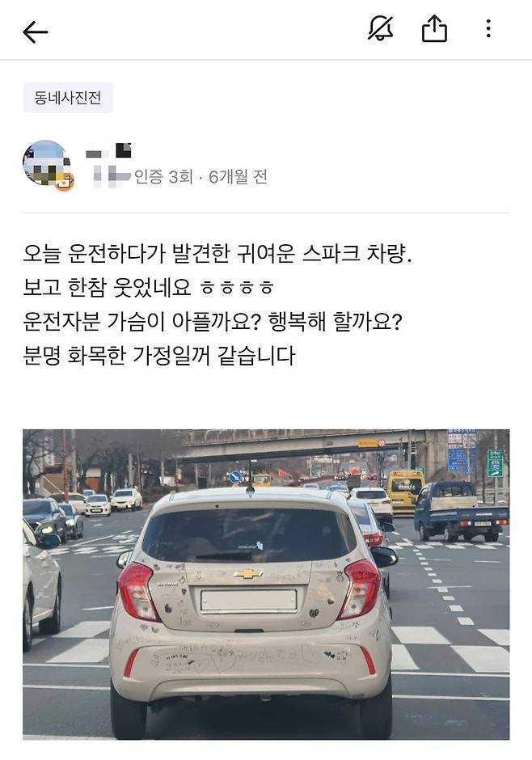Toggle the muted notification bell
Screen dimensions: 532x760
[x=380, y=28]
